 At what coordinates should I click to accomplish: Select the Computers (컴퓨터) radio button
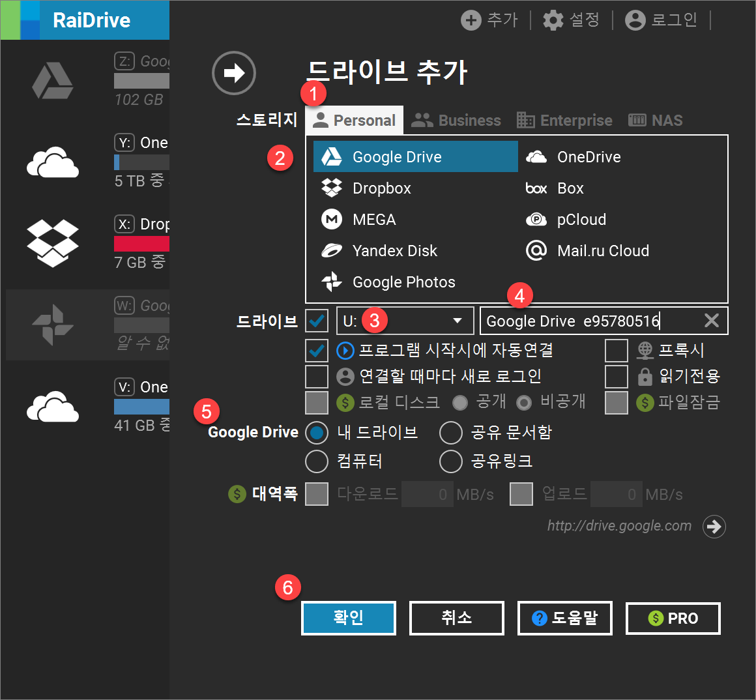[317, 461]
